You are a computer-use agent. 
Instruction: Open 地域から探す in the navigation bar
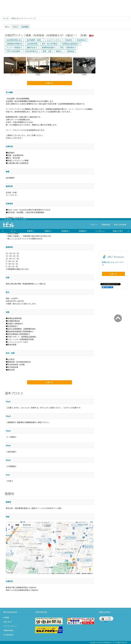[x=118, y=231]
